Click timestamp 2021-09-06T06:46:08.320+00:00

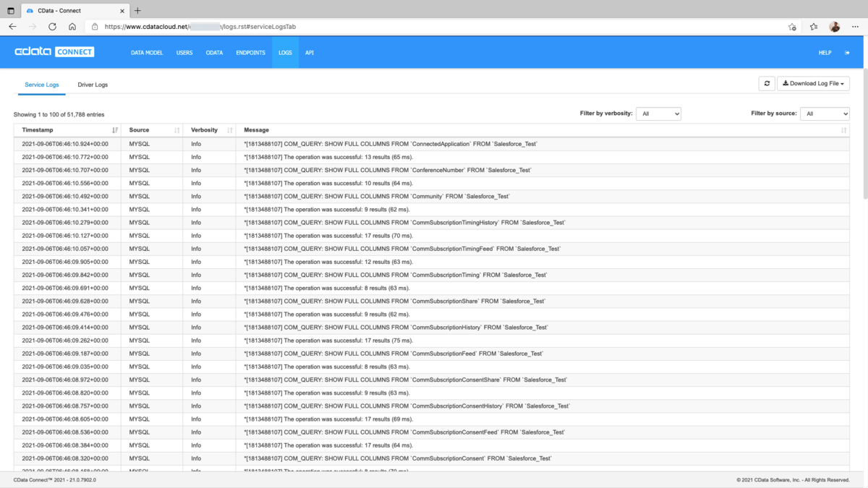65,458
